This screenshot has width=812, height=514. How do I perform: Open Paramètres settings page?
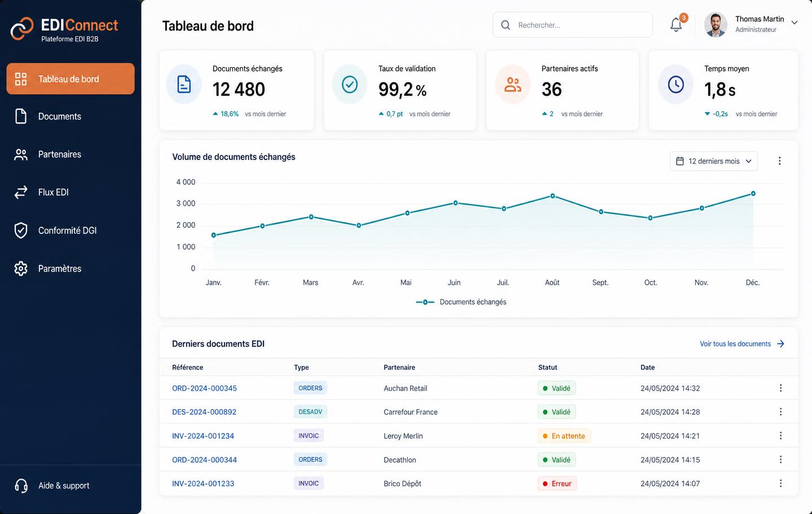tap(70, 269)
